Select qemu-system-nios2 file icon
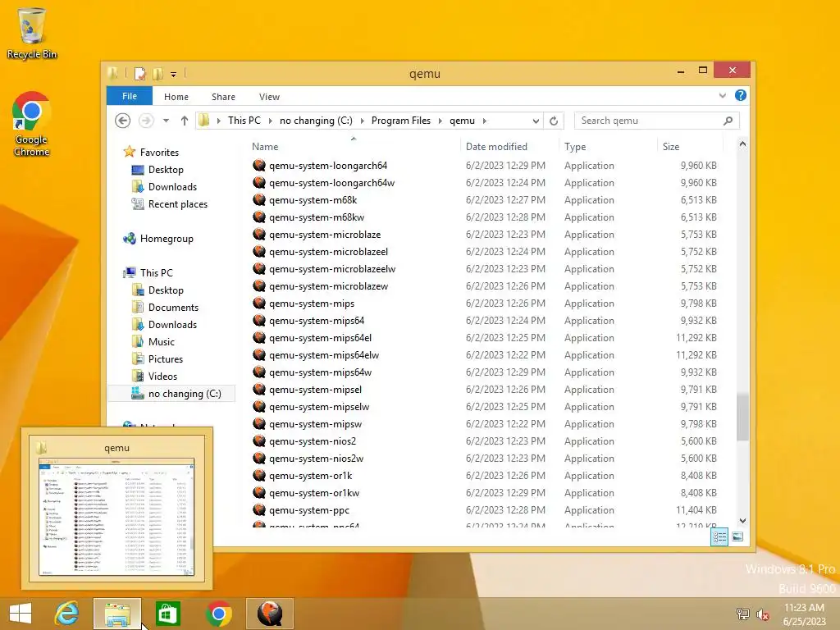Image resolution: width=840 pixels, height=630 pixels. (259, 441)
